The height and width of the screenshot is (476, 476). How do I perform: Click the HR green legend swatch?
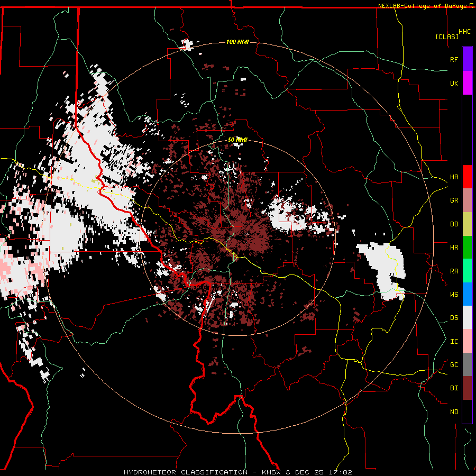(x=467, y=248)
